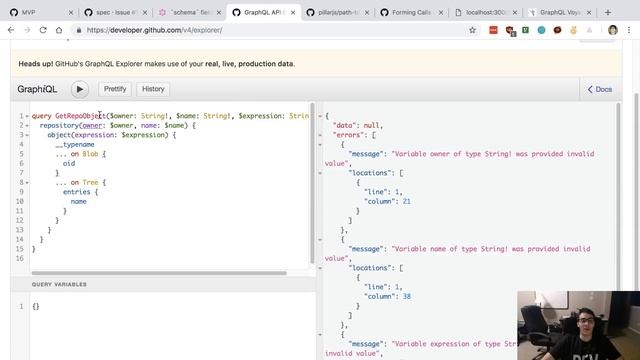
Task: Click the editor horizontal scrollbar
Action: [159, 273]
